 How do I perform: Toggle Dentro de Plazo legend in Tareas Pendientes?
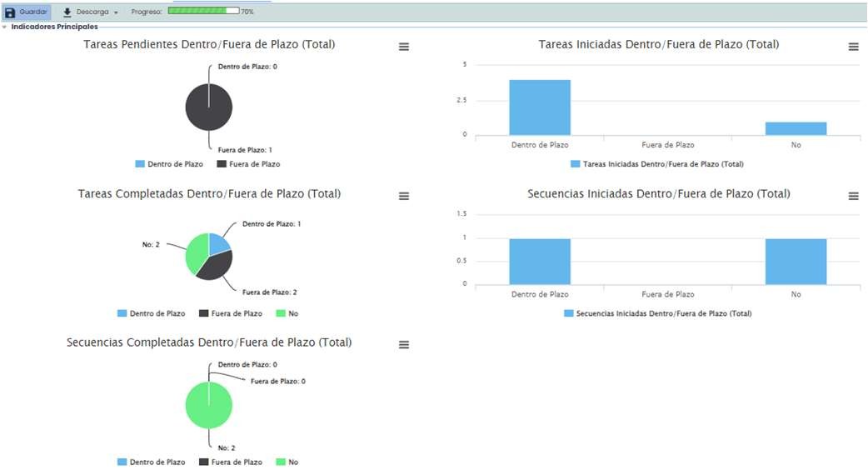click(168, 164)
